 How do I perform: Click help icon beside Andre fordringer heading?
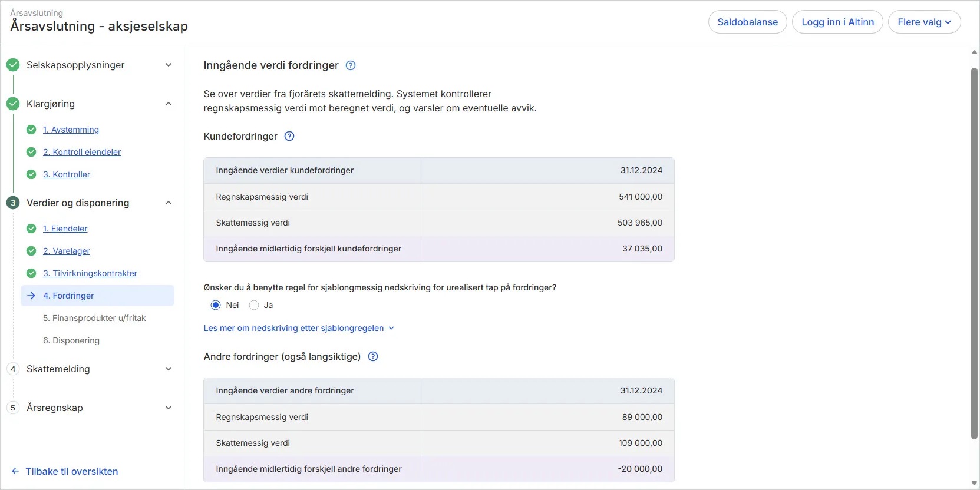373,356
